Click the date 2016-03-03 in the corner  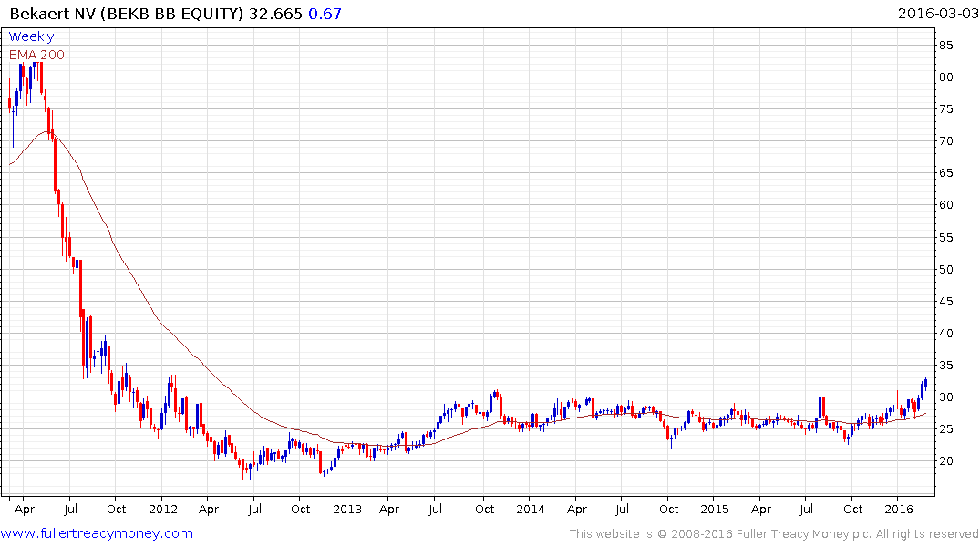point(938,13)
